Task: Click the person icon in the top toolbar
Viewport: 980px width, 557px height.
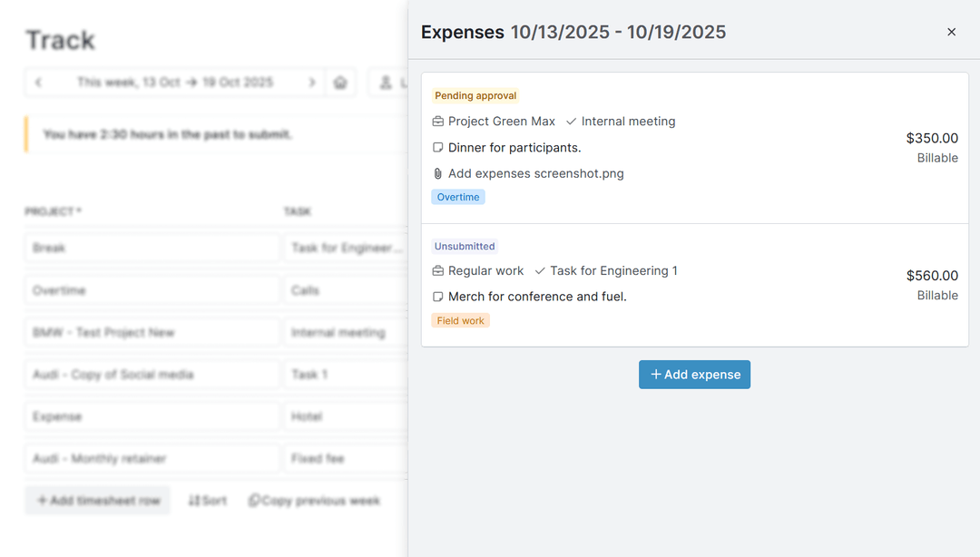Action: coord(383,82)
